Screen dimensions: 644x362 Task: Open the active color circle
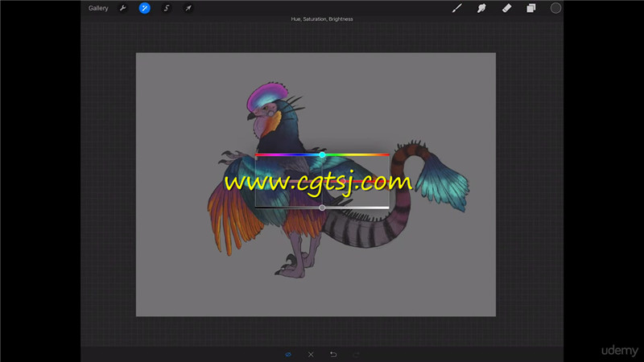[x=555, y=8]
